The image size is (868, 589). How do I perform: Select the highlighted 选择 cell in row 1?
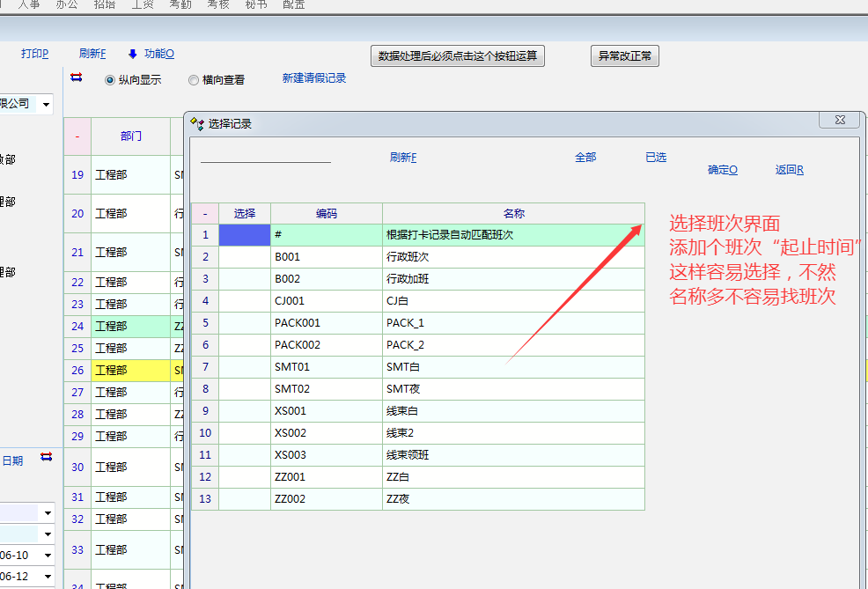pyautogui.click(x=244, y=235)
